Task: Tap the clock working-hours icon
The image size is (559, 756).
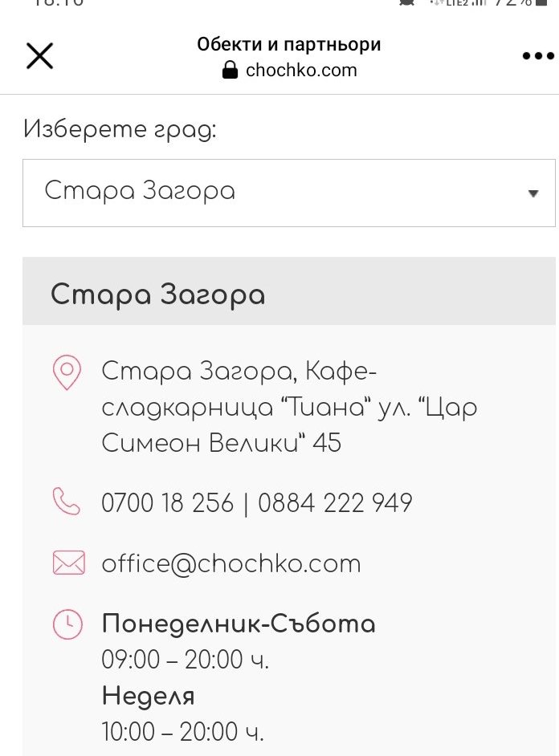Action: pos(67,624)
